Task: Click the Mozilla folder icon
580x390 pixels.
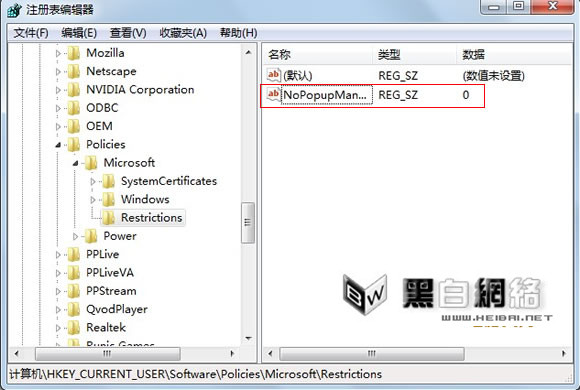Action: (74, 53)
